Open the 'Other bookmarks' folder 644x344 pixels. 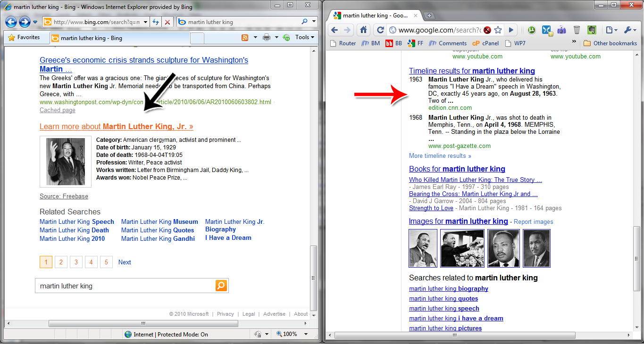(611, 43)
